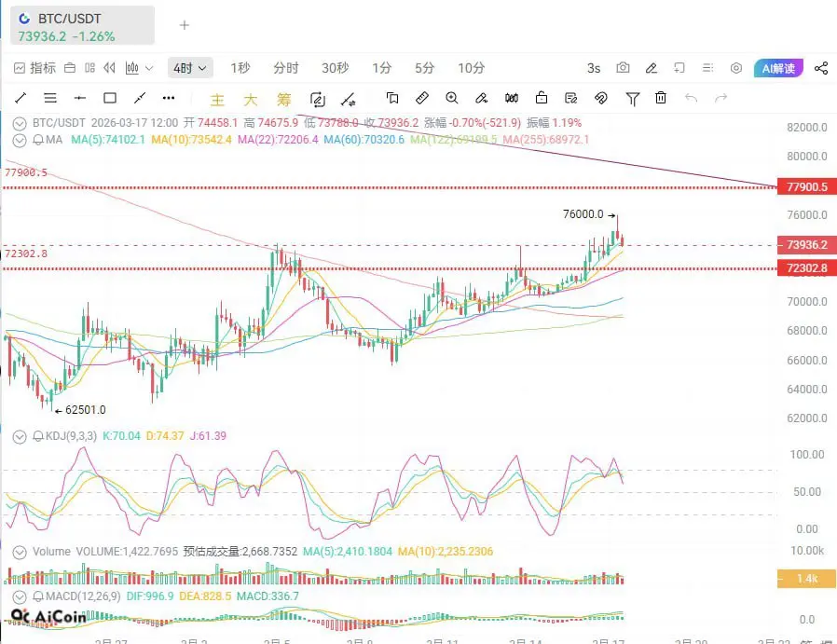Switch to the 1分 timeframe
Image resolution: width=837 pixels, height=644 pixels.
[381, 68]
